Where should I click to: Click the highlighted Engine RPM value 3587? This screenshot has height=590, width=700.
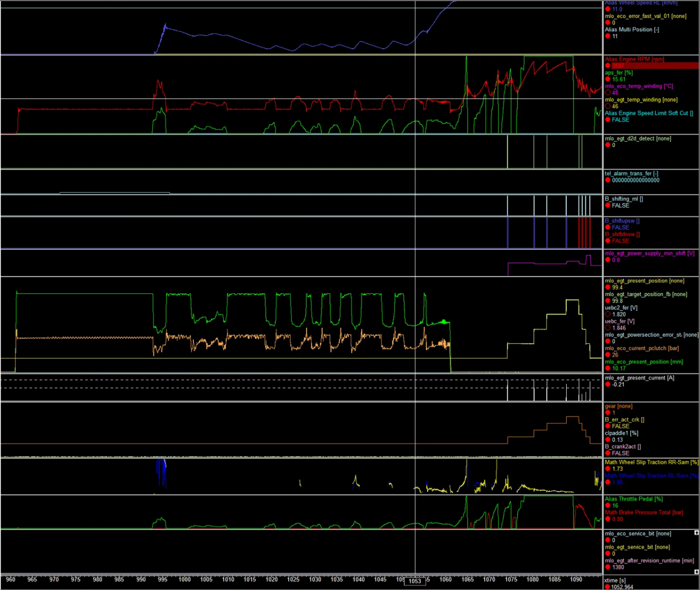pos(618,66)
